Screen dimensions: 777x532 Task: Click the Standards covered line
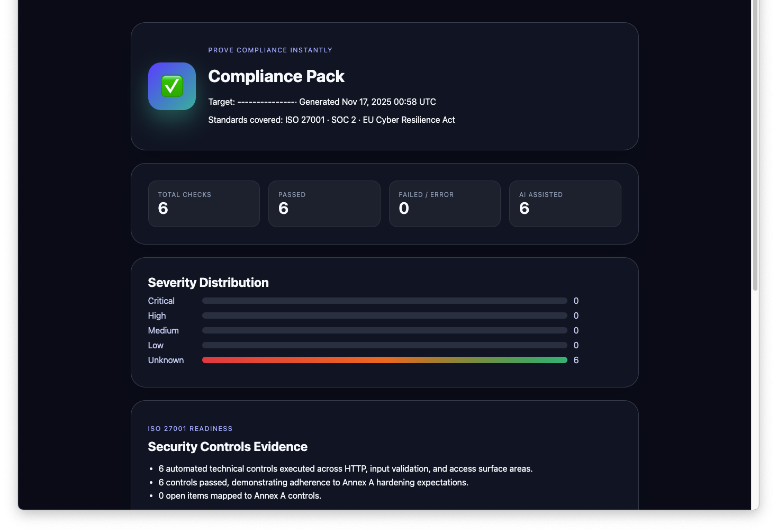(x=331, y=120)
